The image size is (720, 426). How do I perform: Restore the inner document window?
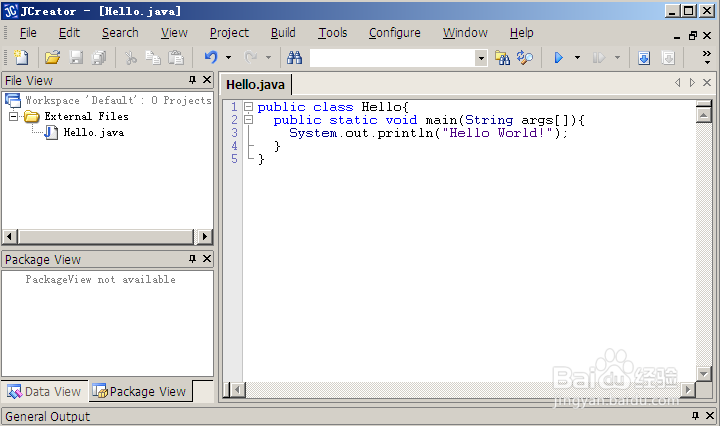693,35
